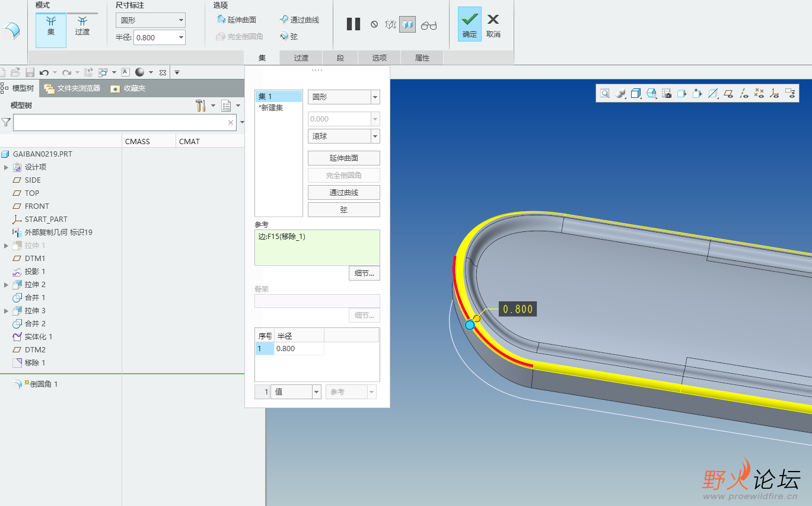Image resolution: width=812 pixels, height=506 pixels.
Task: Click the Redo arrow icon
Action: 66,72
